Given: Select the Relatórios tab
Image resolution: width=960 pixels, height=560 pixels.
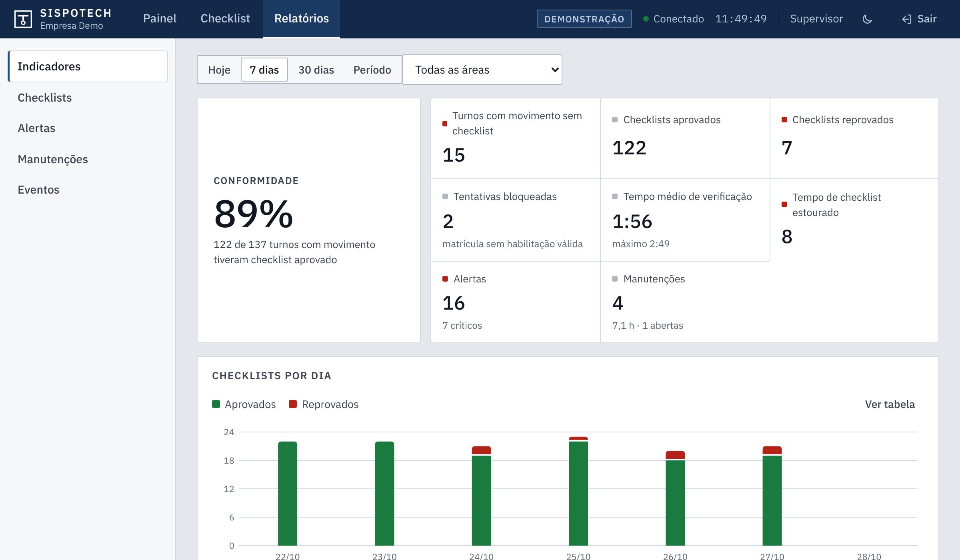Looking at the screenshot, I should point(302,19).
